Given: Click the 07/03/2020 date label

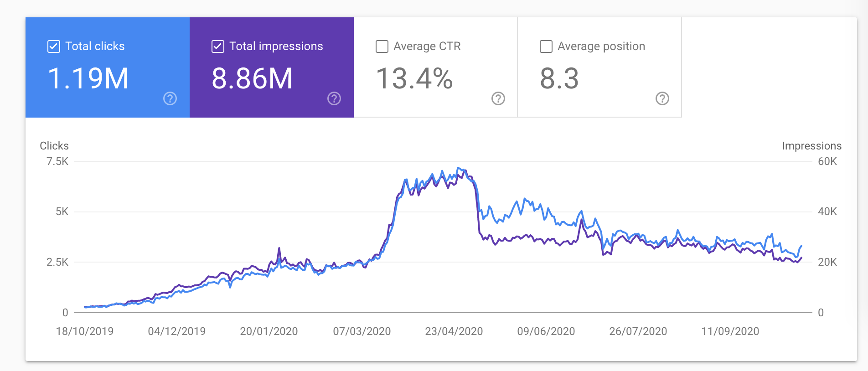Looking at the screenshot, I should 362,331.
